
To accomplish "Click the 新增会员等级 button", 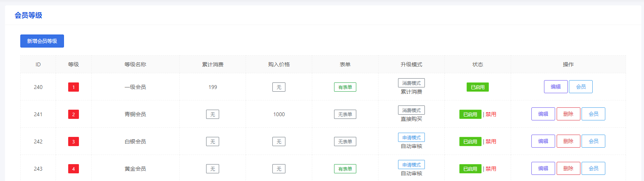I will pyautogui.click(x=42, y=41).
